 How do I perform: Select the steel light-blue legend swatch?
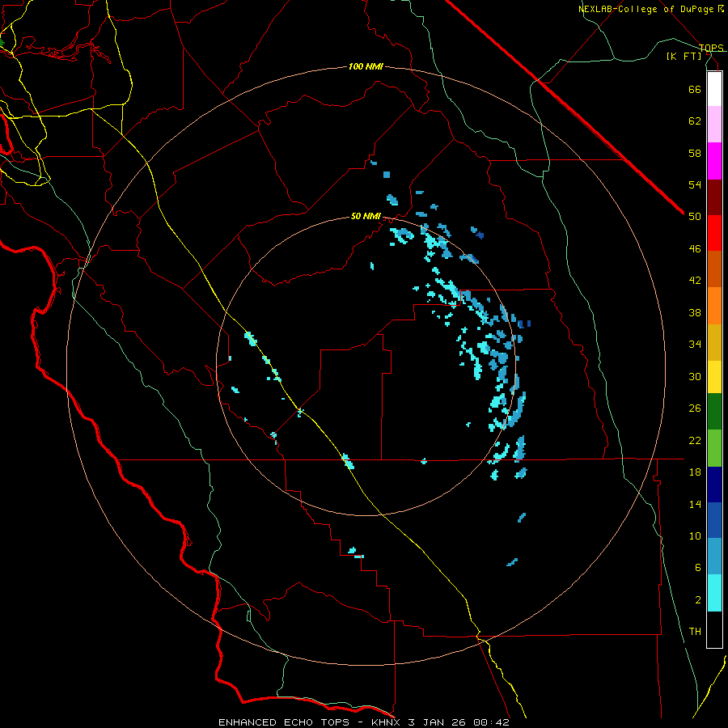[x=714, y=557]
